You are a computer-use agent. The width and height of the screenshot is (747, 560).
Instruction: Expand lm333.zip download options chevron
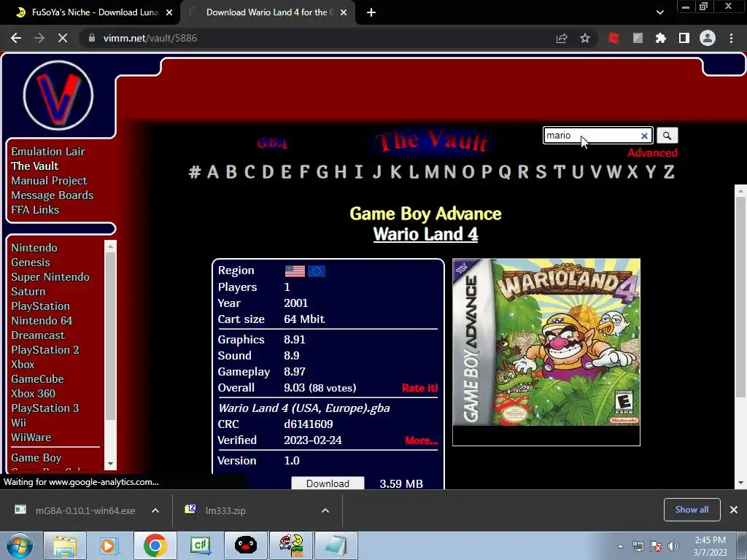click(325, 510)
